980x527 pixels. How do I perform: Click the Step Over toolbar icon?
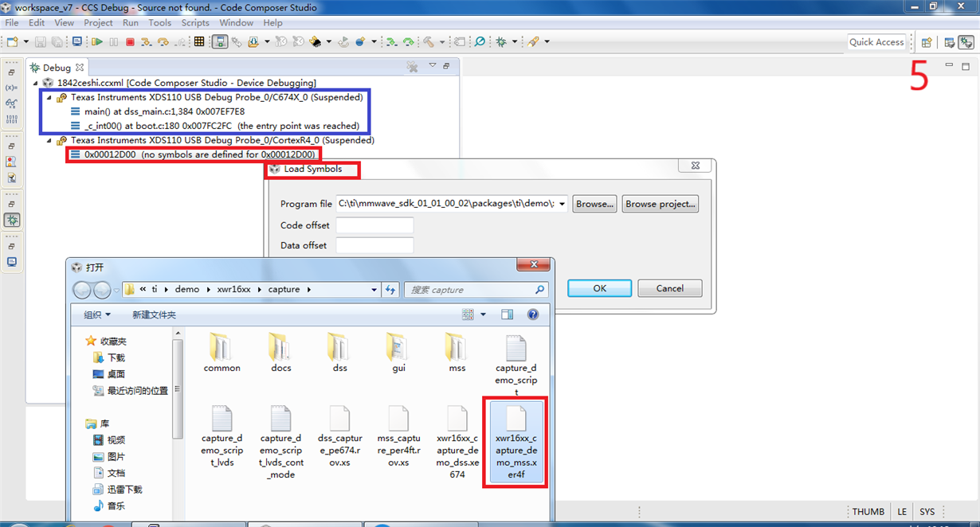pyautogui.click(x=163, y=41)
